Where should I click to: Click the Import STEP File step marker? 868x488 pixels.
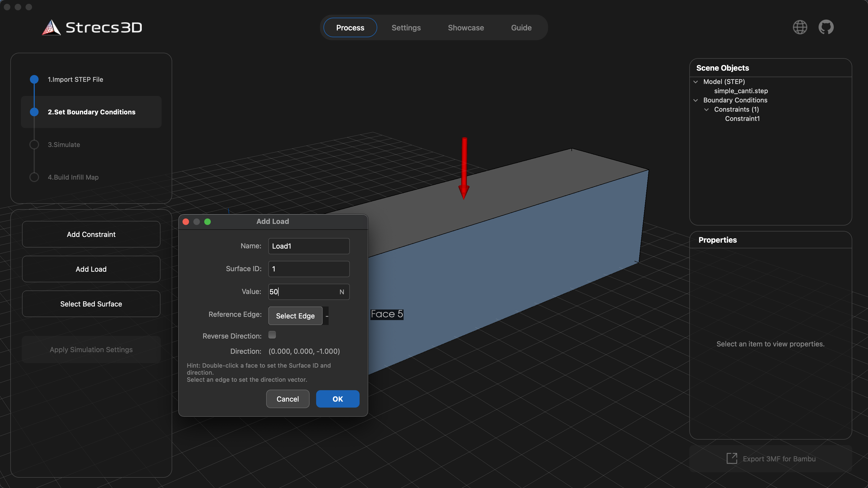34,80
